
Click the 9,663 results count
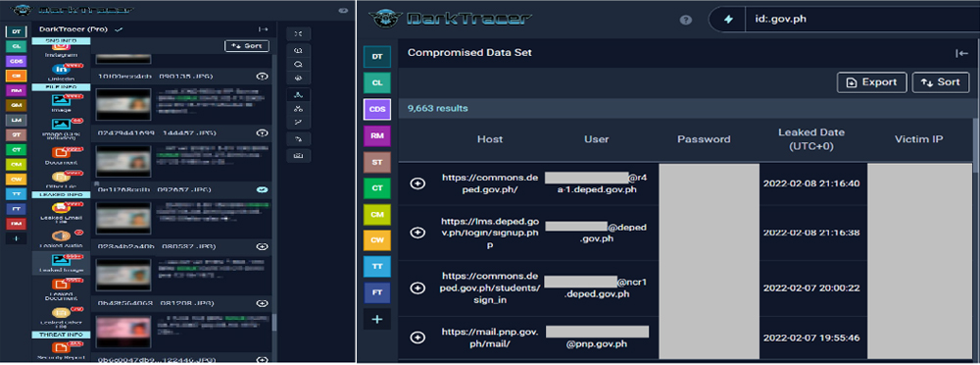click(437, 108)
